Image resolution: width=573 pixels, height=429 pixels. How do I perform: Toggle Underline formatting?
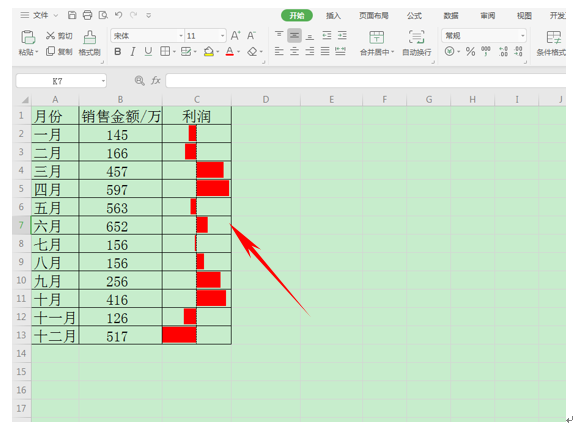point(148,52)
